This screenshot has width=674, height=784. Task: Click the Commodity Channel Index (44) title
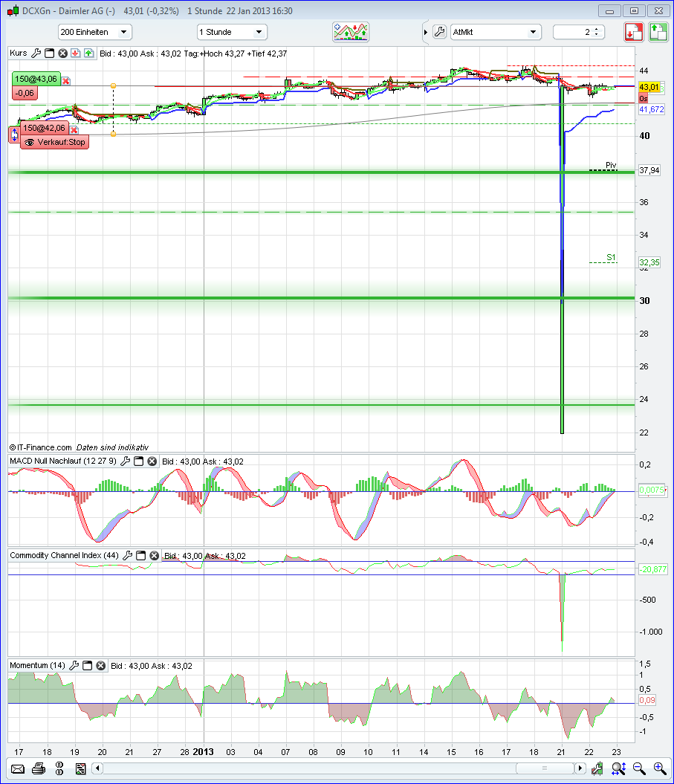point(64,556)
